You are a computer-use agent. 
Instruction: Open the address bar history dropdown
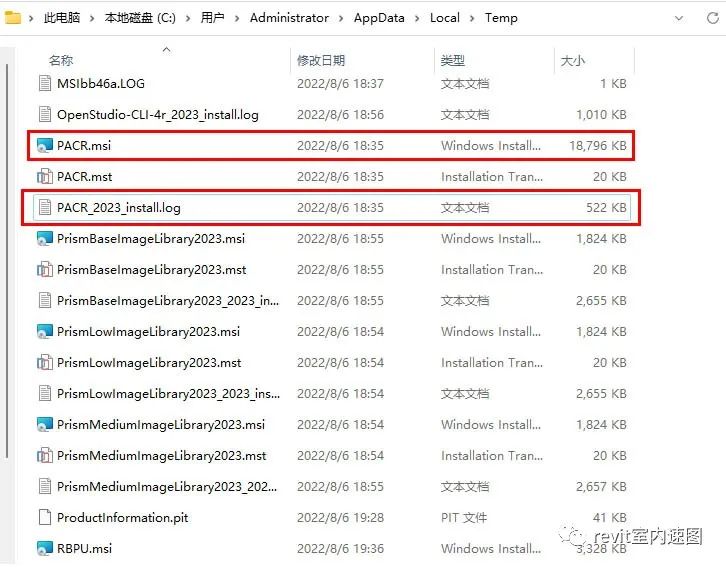[679, 19]
